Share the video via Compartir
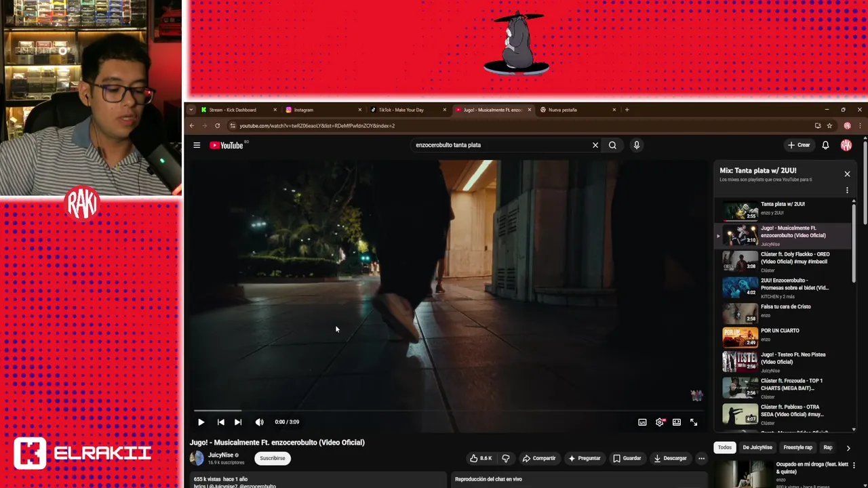868x488 pixels. pyautogui.click(x=539, y=458)
